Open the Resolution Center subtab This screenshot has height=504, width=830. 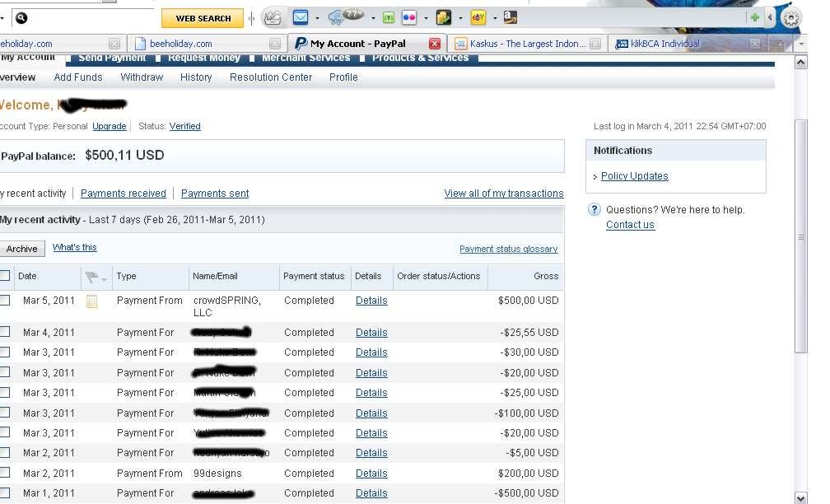(x=271, y=77)
